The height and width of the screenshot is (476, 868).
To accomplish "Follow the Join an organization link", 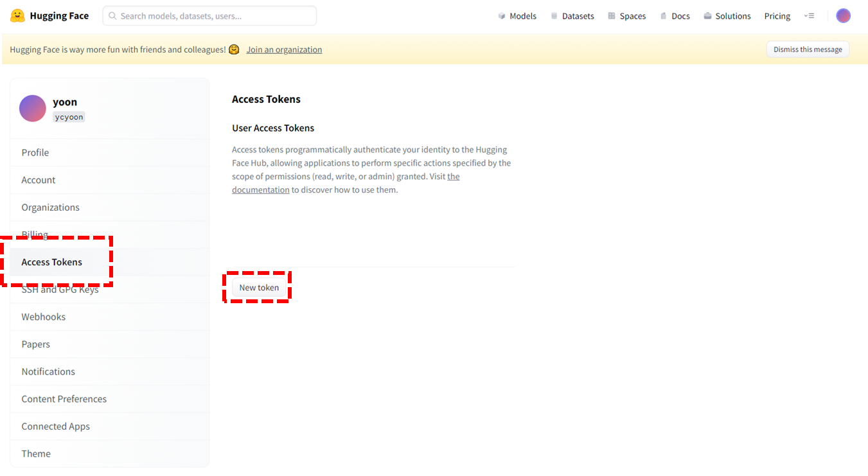I will click(284, 49).
